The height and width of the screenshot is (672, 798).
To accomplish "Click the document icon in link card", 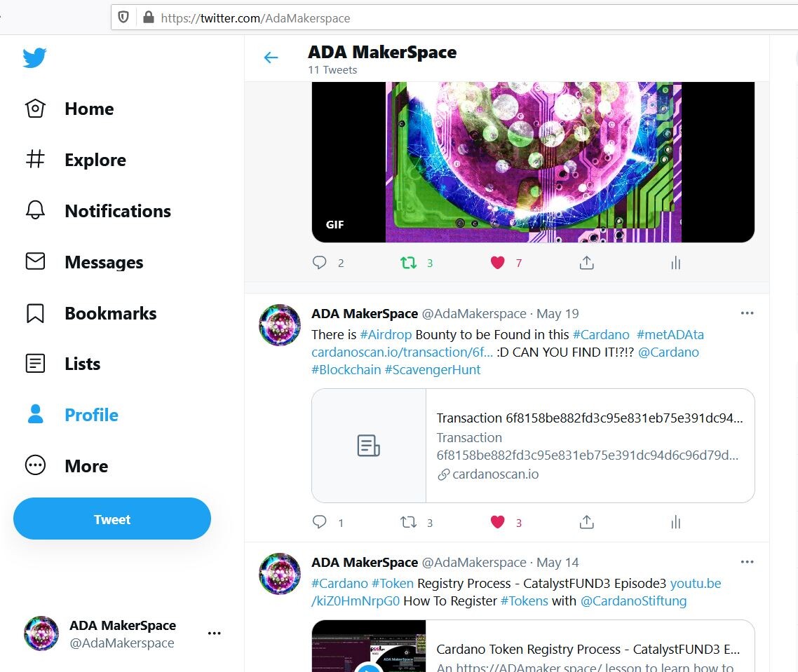I will tap(368, 446).
